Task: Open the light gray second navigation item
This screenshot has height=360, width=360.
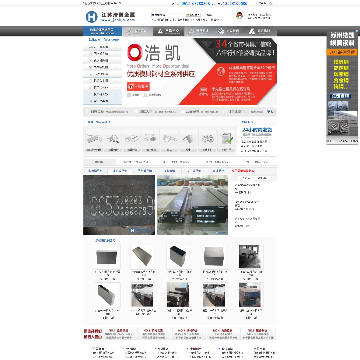Action: pos(137,31)
